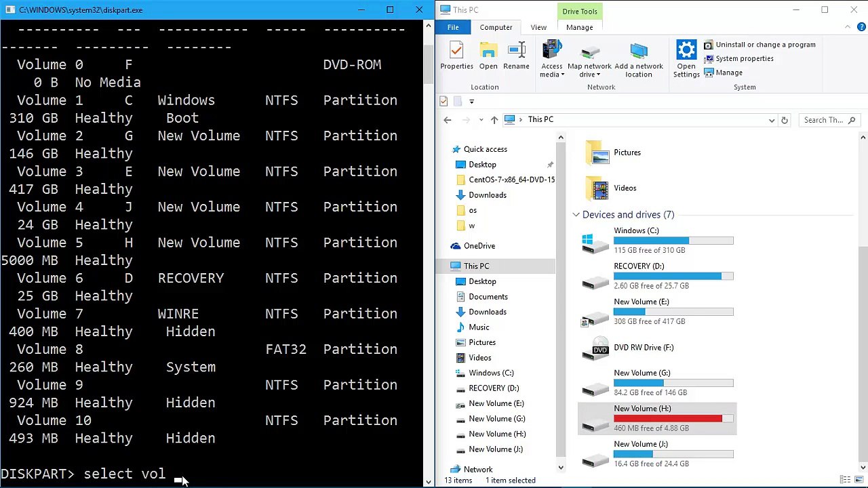This screenshot has width=868, height=488.
Task: Select Quick access in navigation pane
Action: [485, 149]
